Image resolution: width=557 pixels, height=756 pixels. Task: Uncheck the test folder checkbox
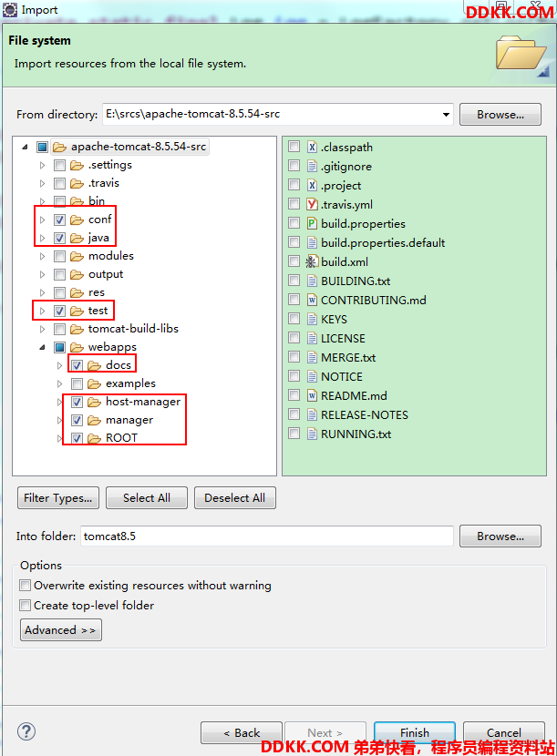point(59,311)
